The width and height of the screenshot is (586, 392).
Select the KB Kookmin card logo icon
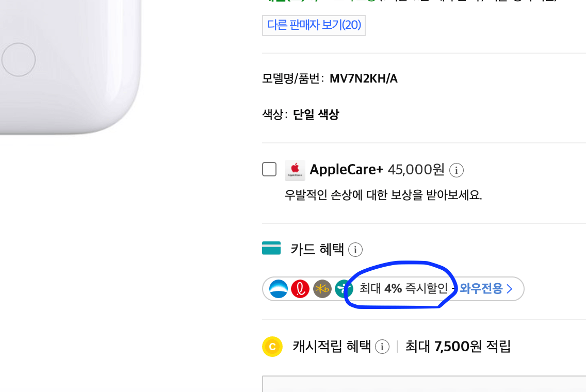point(321,289)
